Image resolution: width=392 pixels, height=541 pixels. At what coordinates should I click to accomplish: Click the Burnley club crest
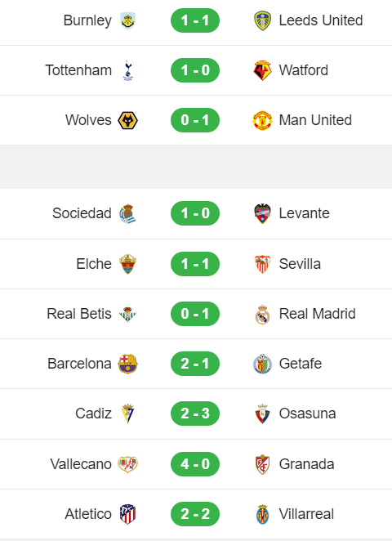point(127,20)
